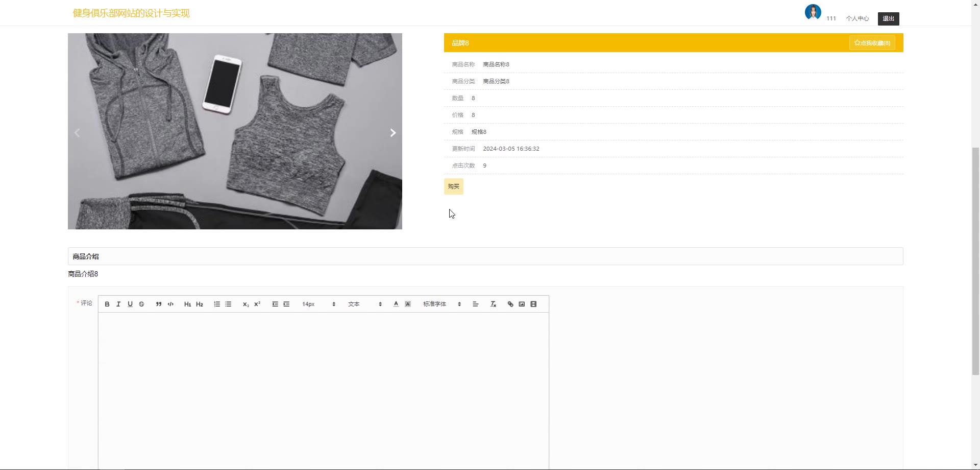980x470 pixels.
Task: Apply Heading 1 style
Action: (187, 304)
